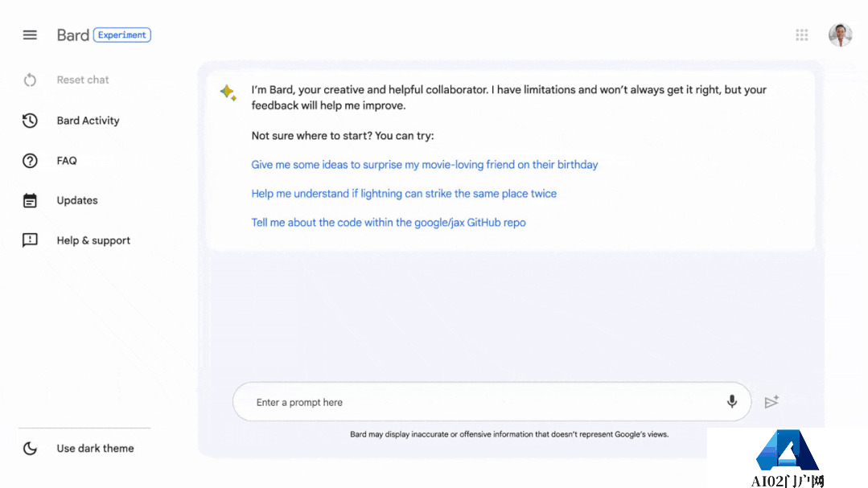
Task: Click the Bard sparkle icon in message
Action: (228, 92)
